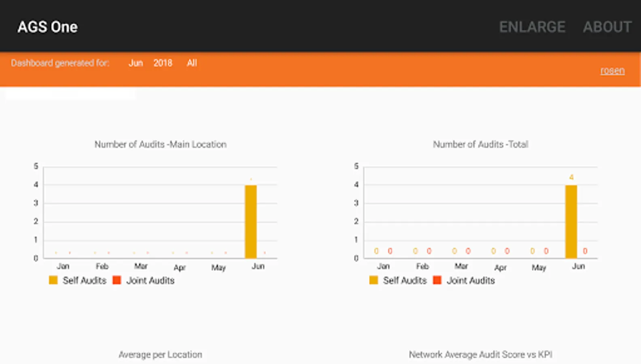Click the Feb axis label in Main Location chart
641x364 pixels.
(102, 266)
